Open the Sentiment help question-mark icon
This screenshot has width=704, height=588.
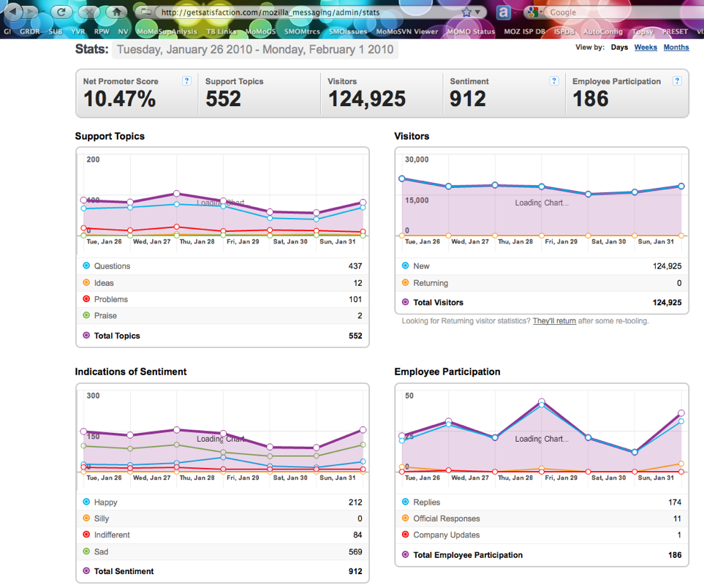coord(554,81)
